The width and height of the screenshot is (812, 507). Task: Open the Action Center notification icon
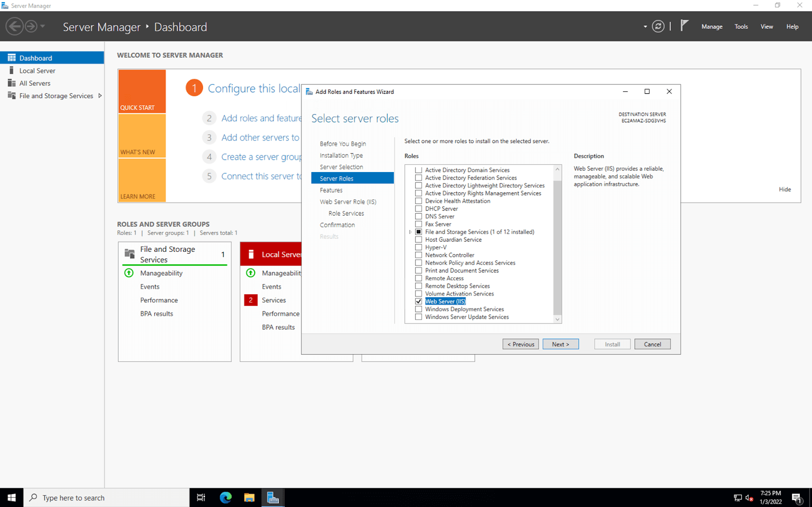(x=797, y=498)
